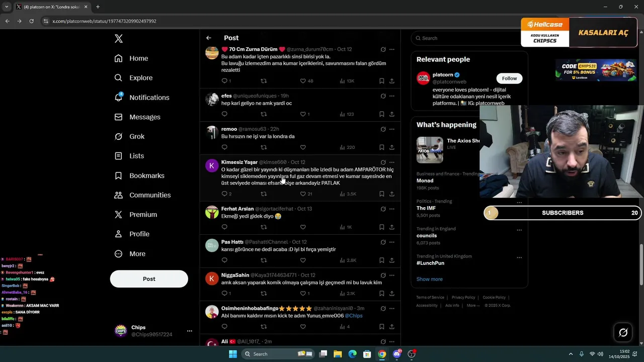Viewport: 644px width, 362px height.
Task: Focus the X search field
Action: pyautogui.click(x=468, y=38)
